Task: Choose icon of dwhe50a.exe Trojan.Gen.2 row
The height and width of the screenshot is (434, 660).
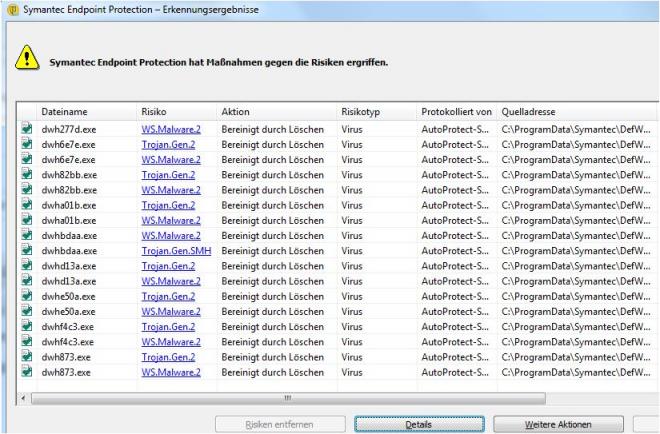Action: [27, 295]
